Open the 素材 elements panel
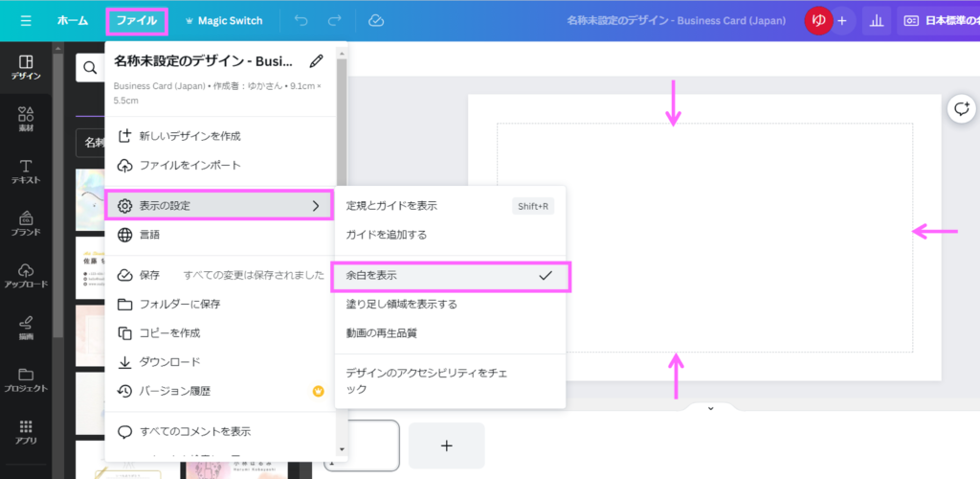 tap(26, 119)
